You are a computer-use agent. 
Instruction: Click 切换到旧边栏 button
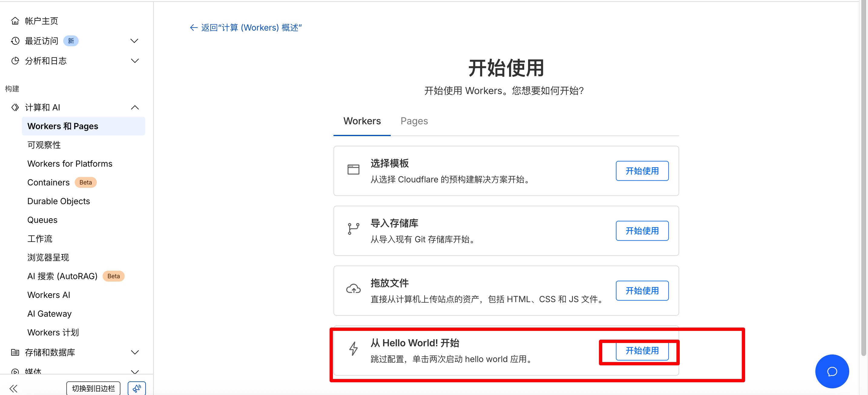(x=93, y=388)
